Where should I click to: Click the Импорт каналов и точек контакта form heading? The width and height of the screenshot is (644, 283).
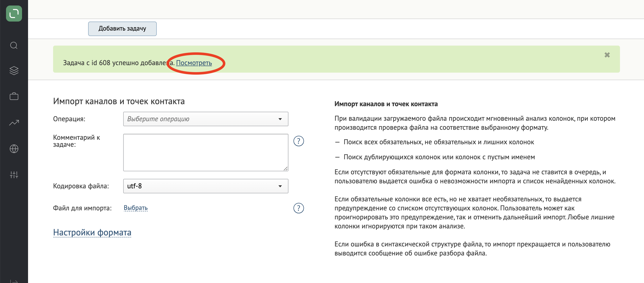click(119, 101)
